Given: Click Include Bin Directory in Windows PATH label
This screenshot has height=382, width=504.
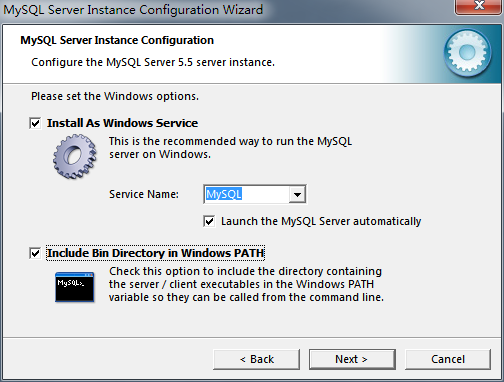Looking at the screenshot, I should click(155, 253).
